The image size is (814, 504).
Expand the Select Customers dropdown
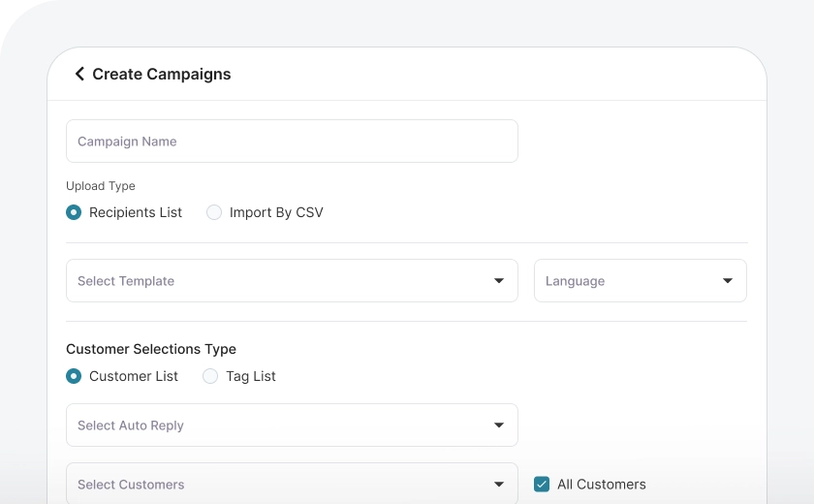[x=281, y=485]
